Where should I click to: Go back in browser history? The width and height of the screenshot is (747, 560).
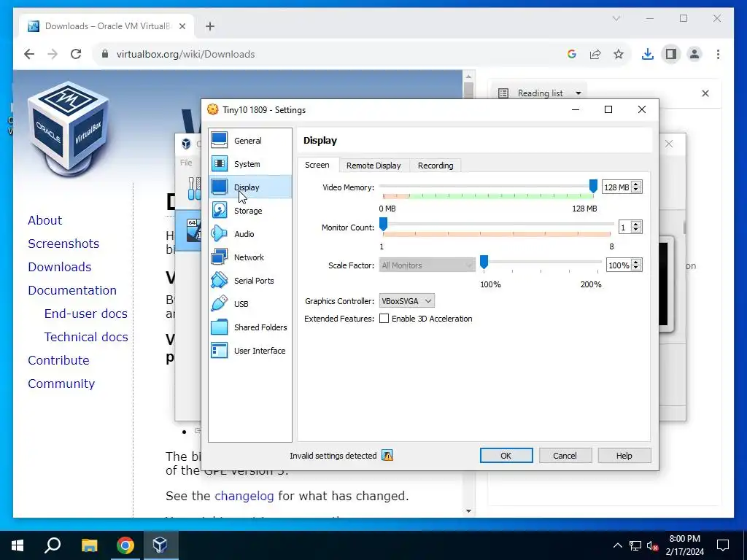[29, 54]
